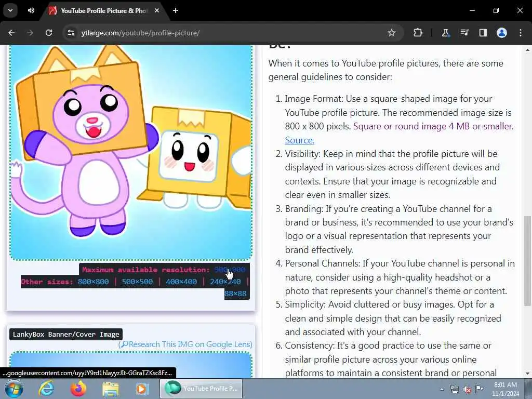Open the Chrome profile avatar
Screen dimensions: 532x399
click(502, 33)
